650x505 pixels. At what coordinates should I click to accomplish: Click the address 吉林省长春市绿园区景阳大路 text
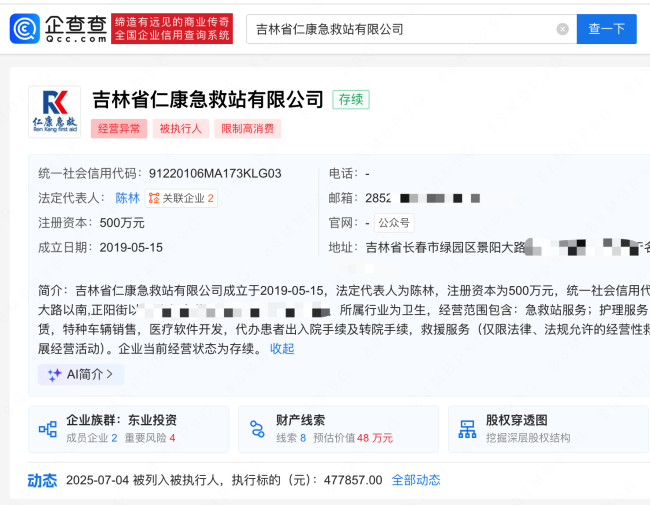click(445, 248)
